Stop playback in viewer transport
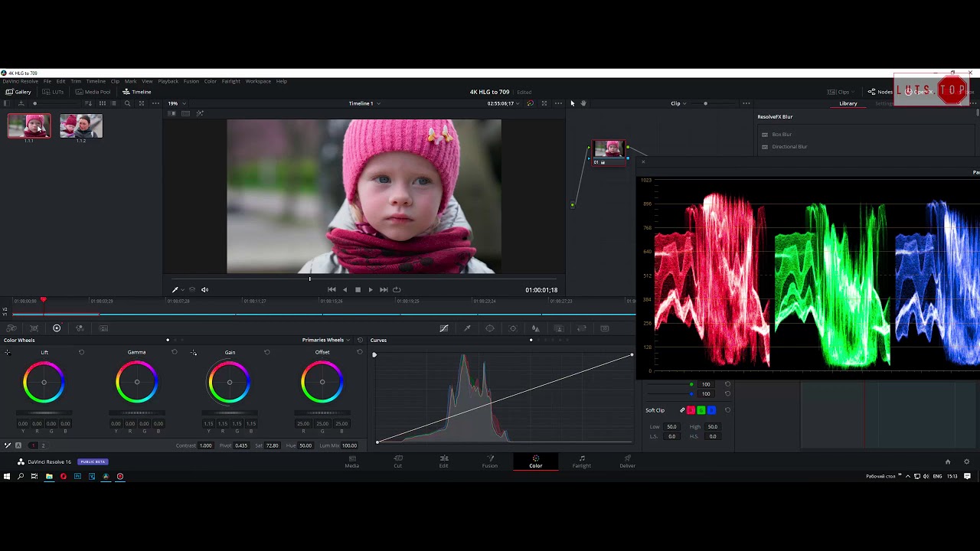980x551 pixels. [x=358, y=290]
